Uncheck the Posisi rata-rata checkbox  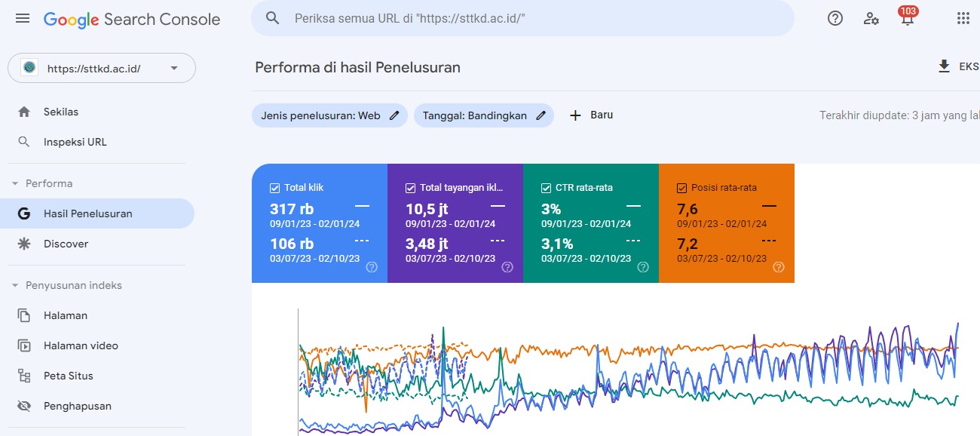click(682, 188)
